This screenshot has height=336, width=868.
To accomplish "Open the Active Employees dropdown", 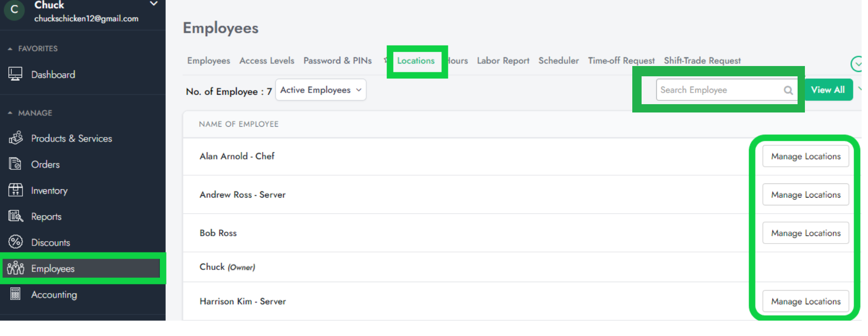I will 320,90.
